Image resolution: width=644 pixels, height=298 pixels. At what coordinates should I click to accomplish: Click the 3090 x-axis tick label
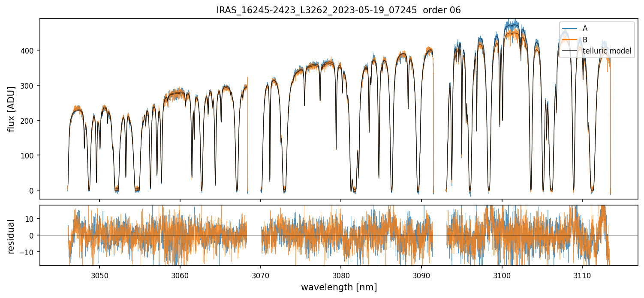pos(421,274)
